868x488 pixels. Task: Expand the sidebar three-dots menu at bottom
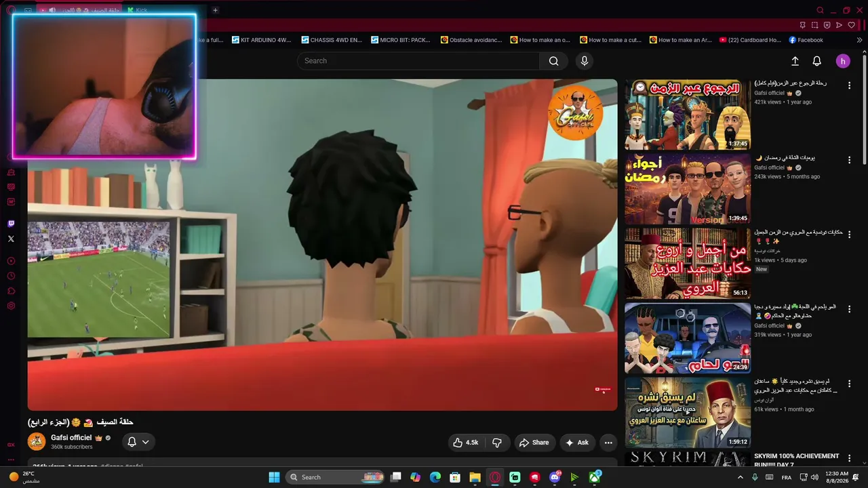11,458
